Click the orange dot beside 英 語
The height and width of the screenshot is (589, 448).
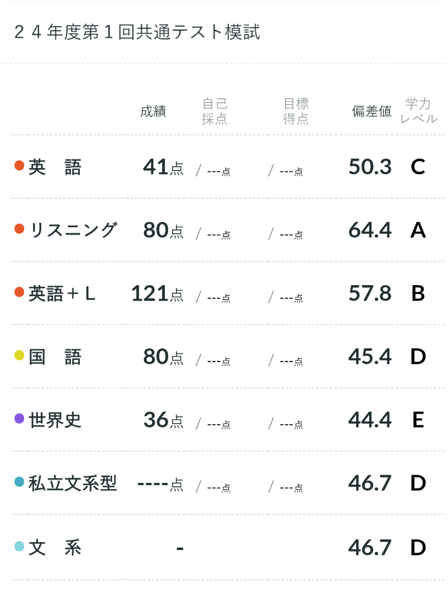click(x=19, y=165)
